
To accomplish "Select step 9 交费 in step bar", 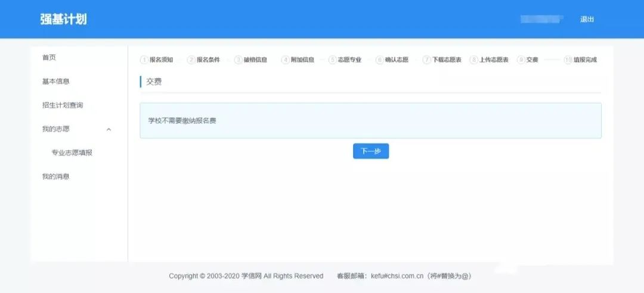I will coord(528,60).
